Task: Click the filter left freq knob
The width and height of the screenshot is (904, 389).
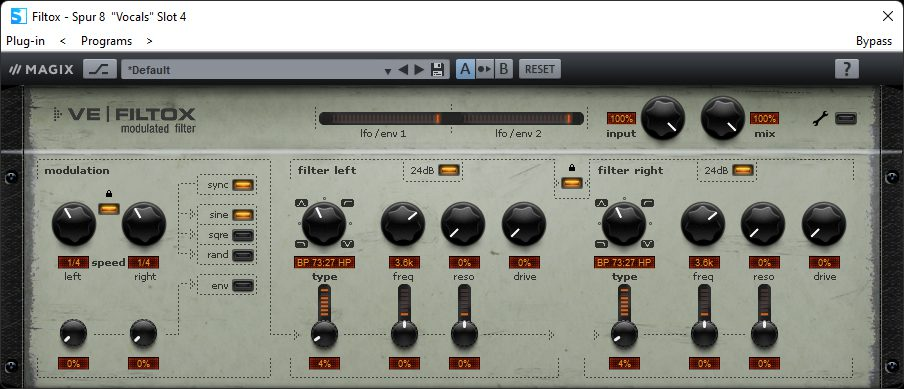Action: click(x=403, y=224)
